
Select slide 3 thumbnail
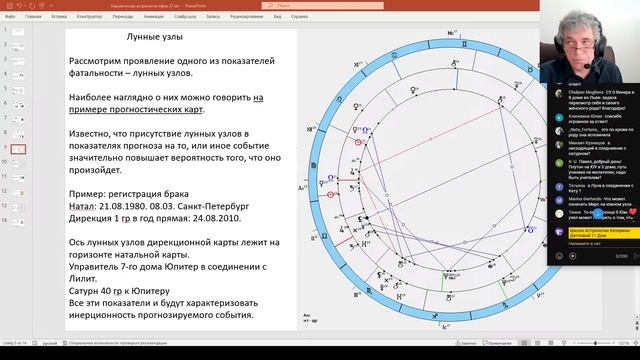18,61
